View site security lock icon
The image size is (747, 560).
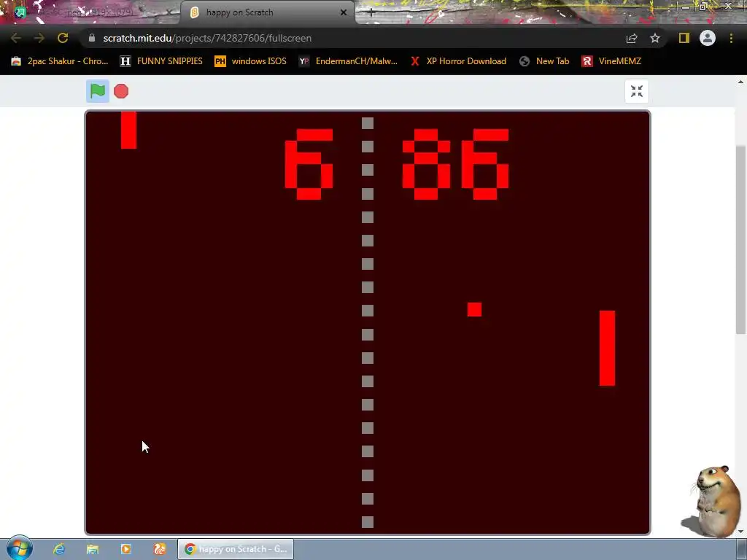coord(92,38)
